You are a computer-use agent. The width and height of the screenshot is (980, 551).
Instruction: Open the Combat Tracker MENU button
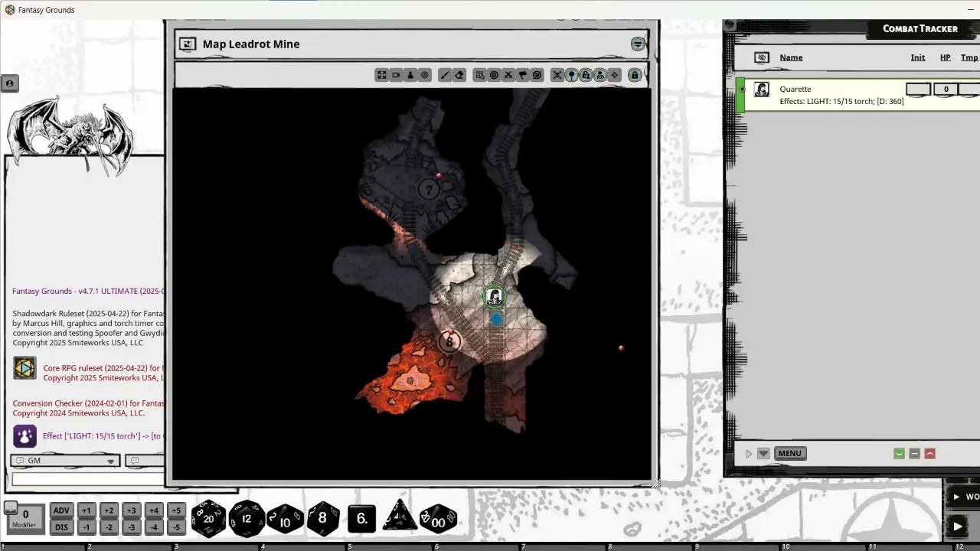click(789, 453)
